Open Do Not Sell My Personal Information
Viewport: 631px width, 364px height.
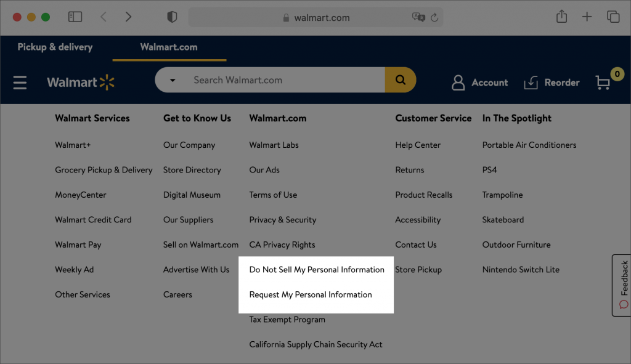316,270
